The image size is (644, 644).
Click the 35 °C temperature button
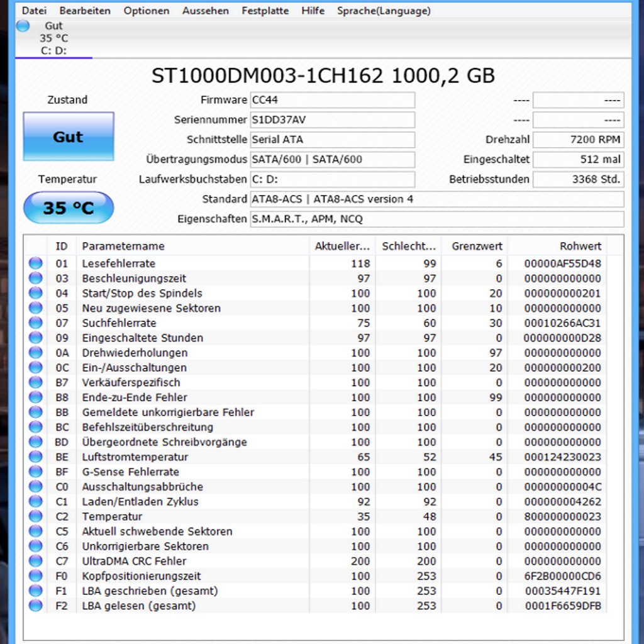(x=69, y=208)
